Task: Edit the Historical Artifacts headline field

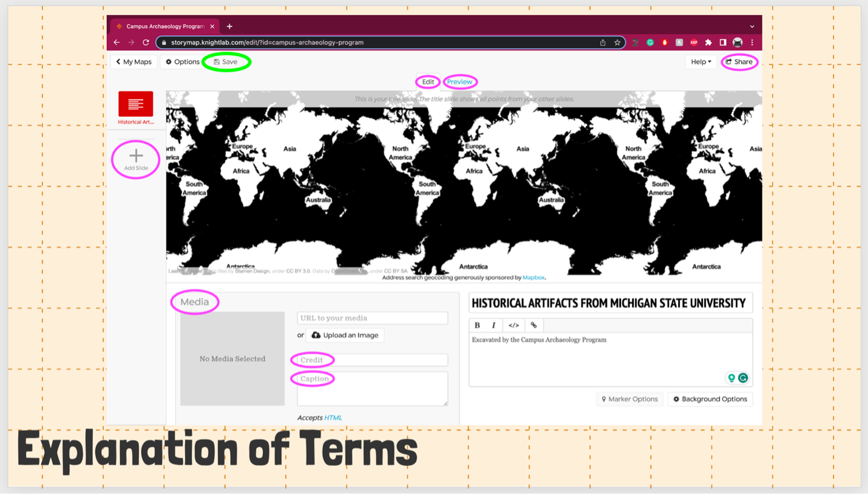Action: point(611,303)
